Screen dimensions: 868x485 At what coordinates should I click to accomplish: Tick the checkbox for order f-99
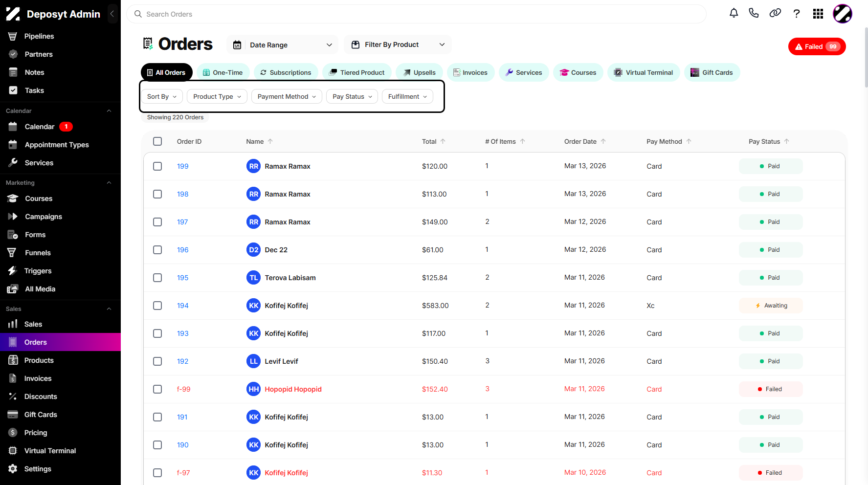point(157,389)
